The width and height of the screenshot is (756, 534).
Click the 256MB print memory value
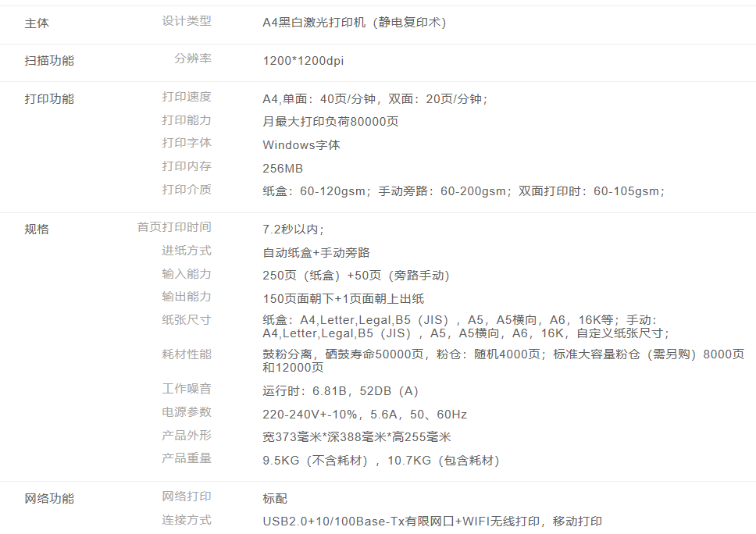coord(283,169)
